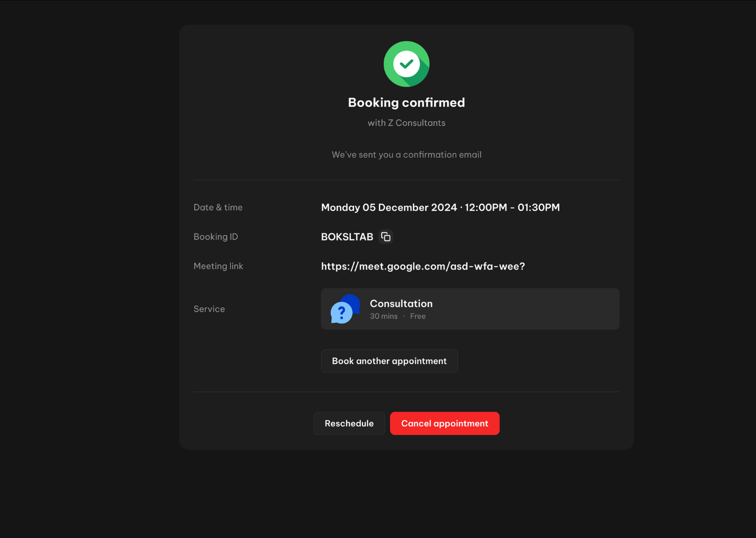Click the 30 mins duration text
The width and height of the screenshot is (756, 538).
[x=384, y=316]
